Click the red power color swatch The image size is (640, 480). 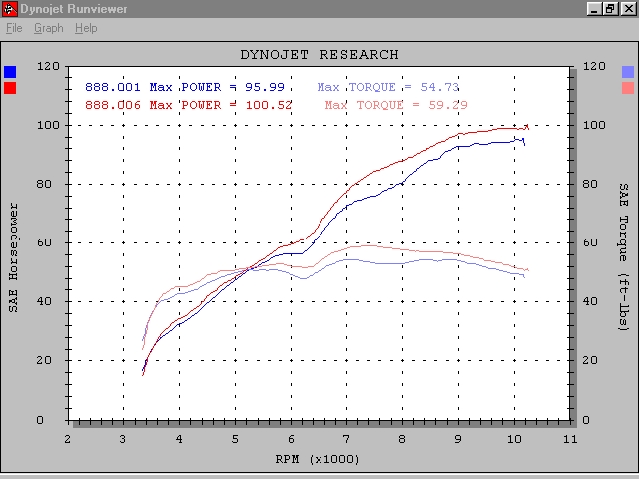pos(10,88)
